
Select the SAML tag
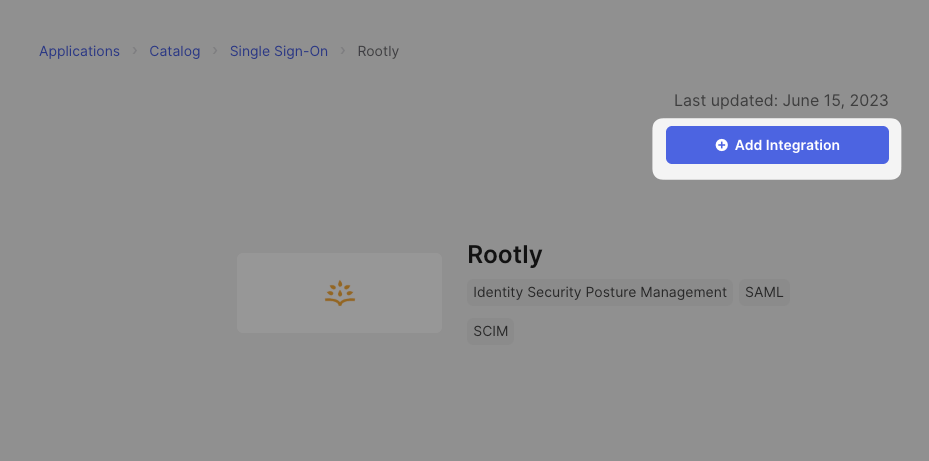click(764, 292)
